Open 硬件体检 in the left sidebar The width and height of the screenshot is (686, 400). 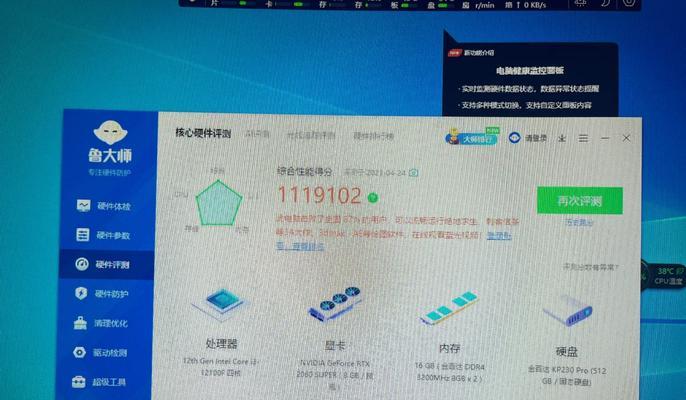pos(104,206)
